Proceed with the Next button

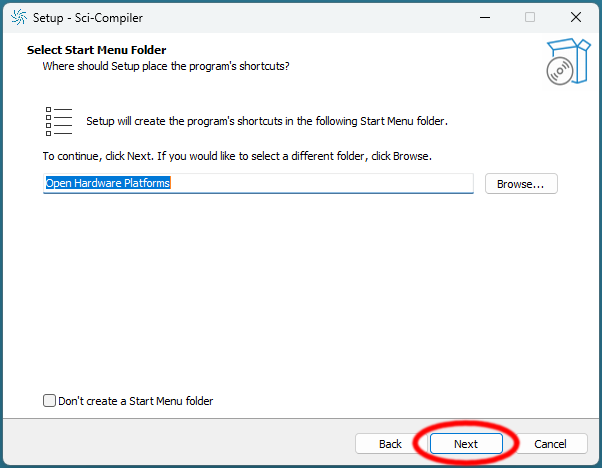click(x=466, y=444)
